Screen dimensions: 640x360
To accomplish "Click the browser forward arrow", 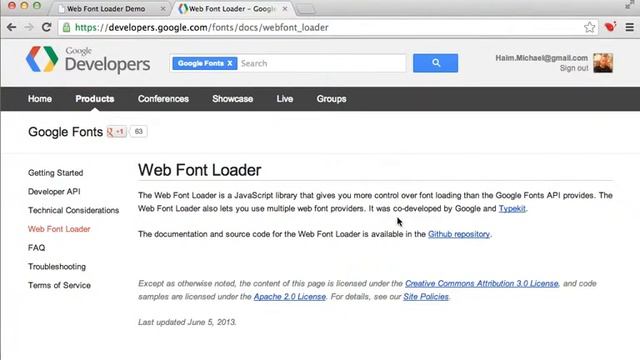I will [29, 27].
